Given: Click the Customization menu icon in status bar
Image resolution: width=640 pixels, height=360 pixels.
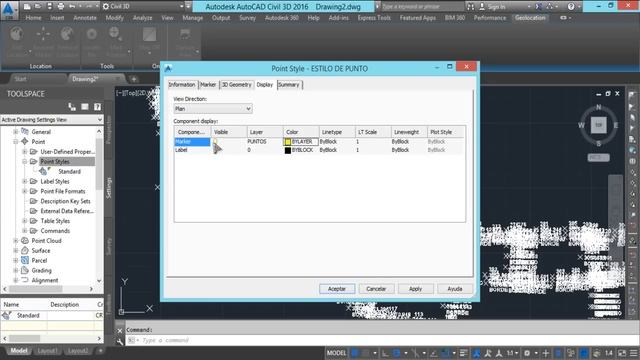Looking at the screenshot, I should 633,353.
